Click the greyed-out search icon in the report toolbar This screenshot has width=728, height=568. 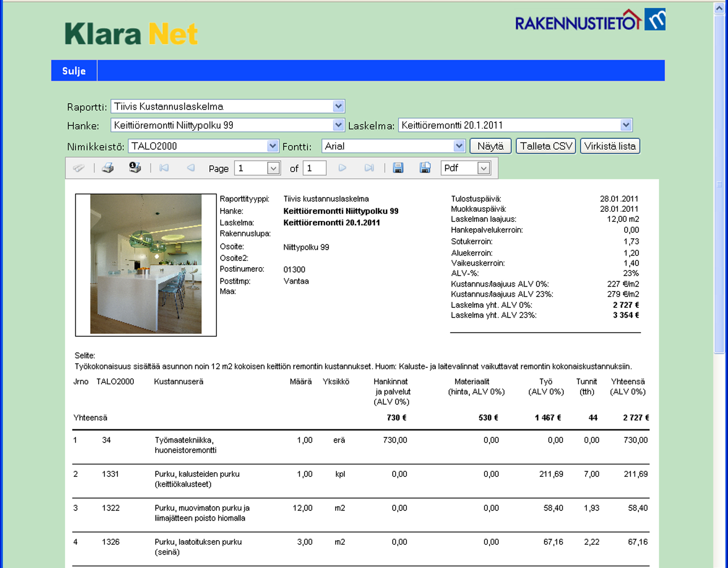tap(79, 168)
